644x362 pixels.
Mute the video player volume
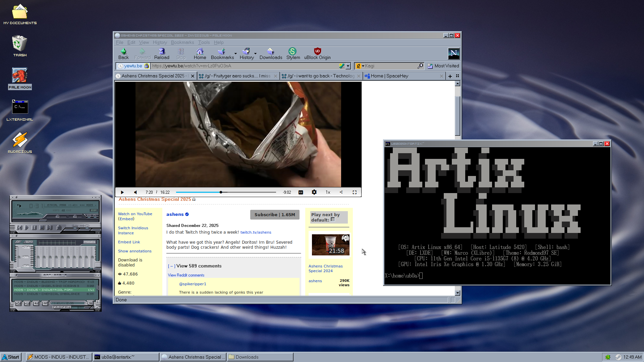(136, 192)
